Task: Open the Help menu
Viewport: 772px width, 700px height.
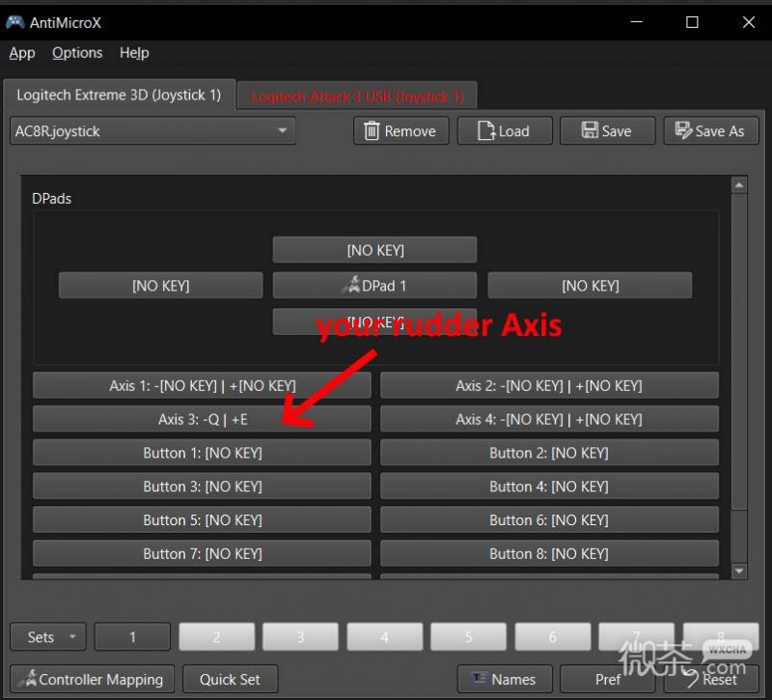Action: (134, 53)
